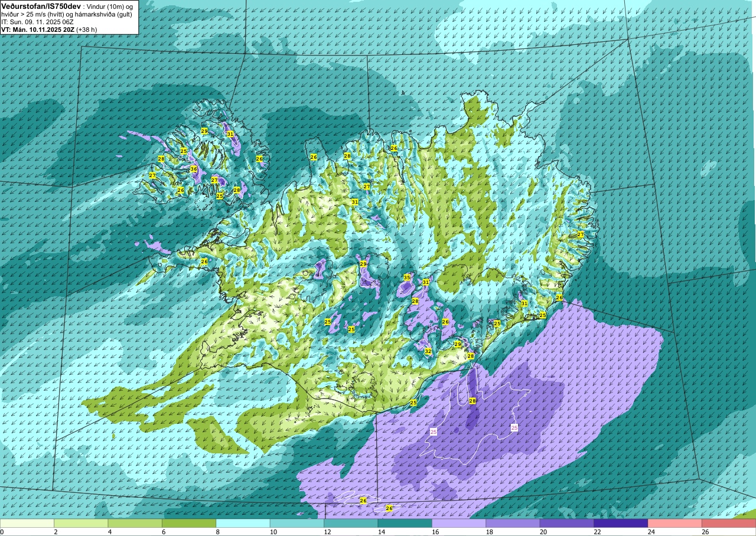Click the 14–16 m/s dark teal legend swatch

[x=405, y=523]
